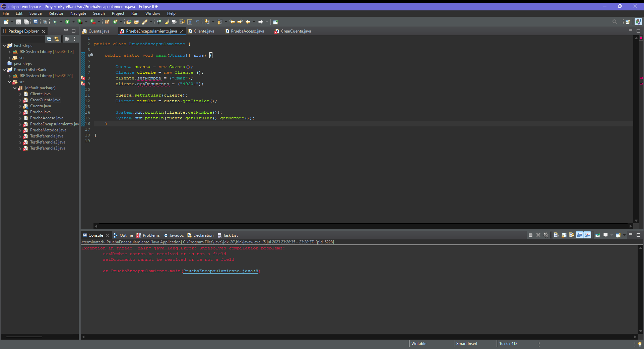The image size is (644, 349).
Task: Click the Open Type folder icon
Action: tap(129, 22)
